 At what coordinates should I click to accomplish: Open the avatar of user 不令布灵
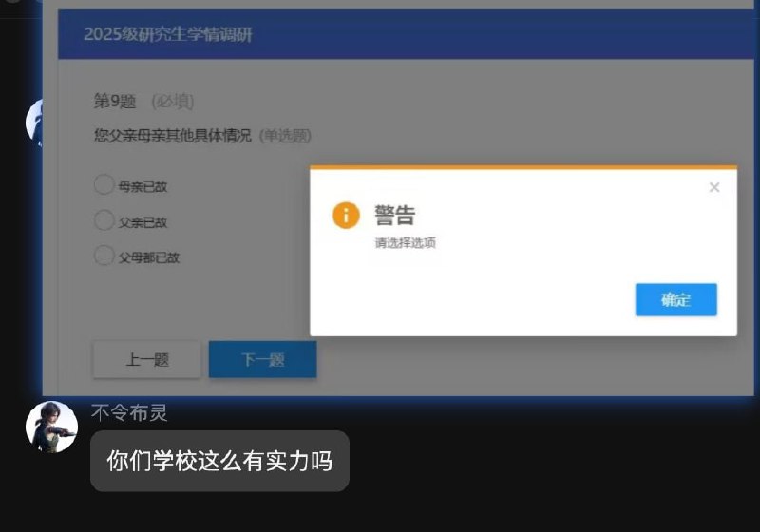(x=52, y=427)
